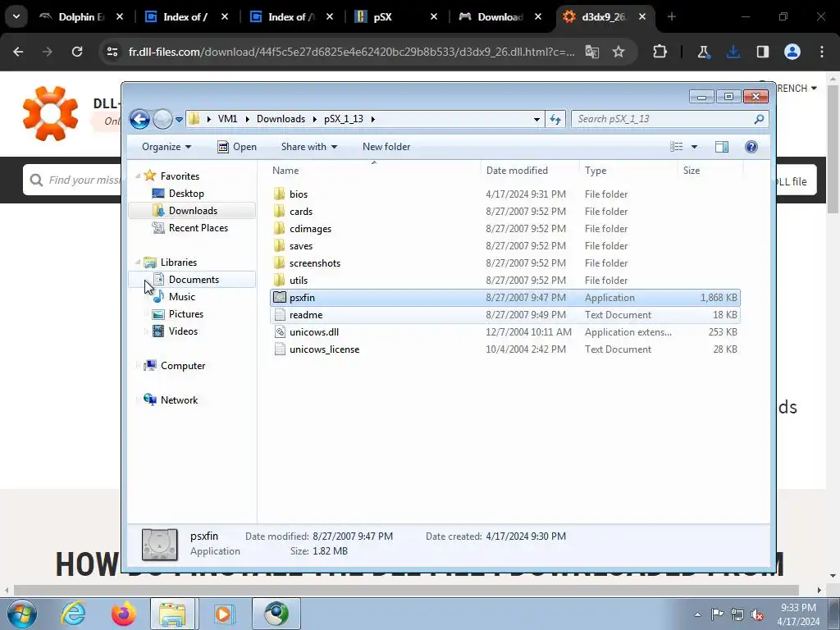The height and width of the screenshot is (630, 840).
Task: Bookmark this page with the star icon
Action: click(619, 52)
